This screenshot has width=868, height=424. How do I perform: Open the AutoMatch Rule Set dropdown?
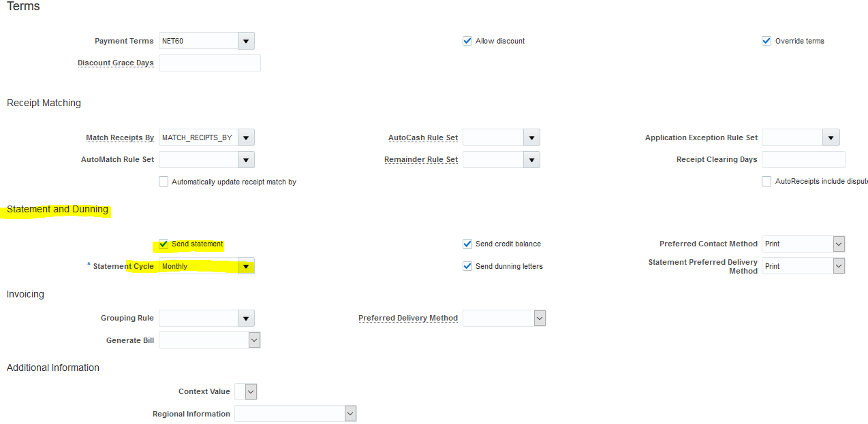click(245, 159)
